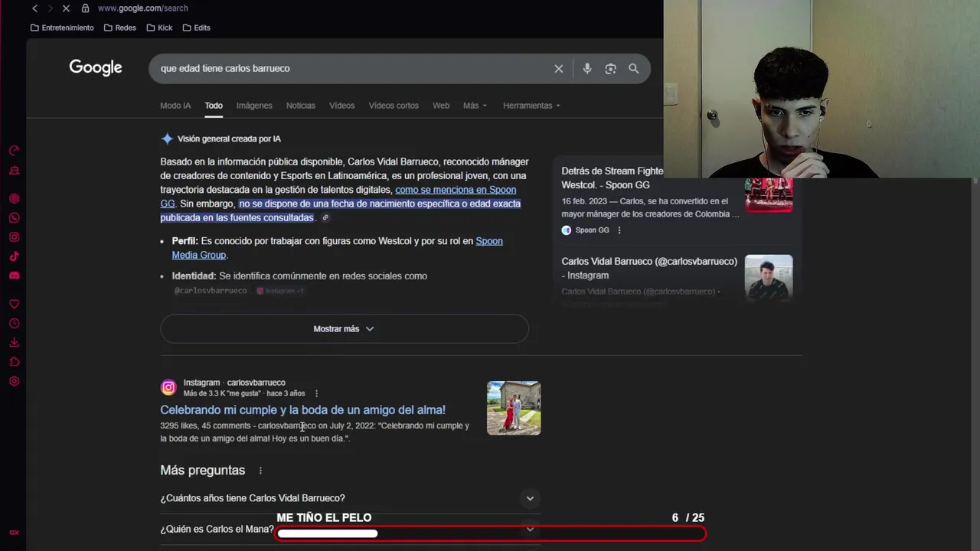
Task: Clear the Google search box
Action: click(x=559, y=69)
